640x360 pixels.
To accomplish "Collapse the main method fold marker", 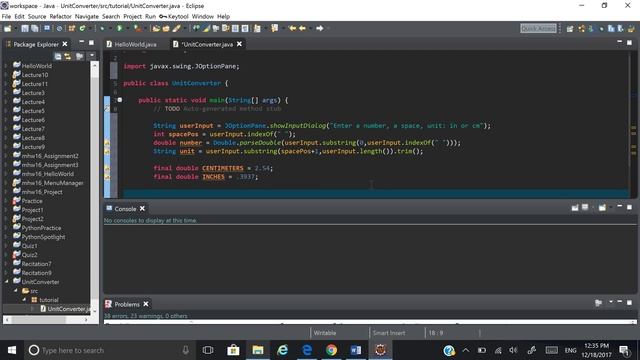I will pos(120,100).
